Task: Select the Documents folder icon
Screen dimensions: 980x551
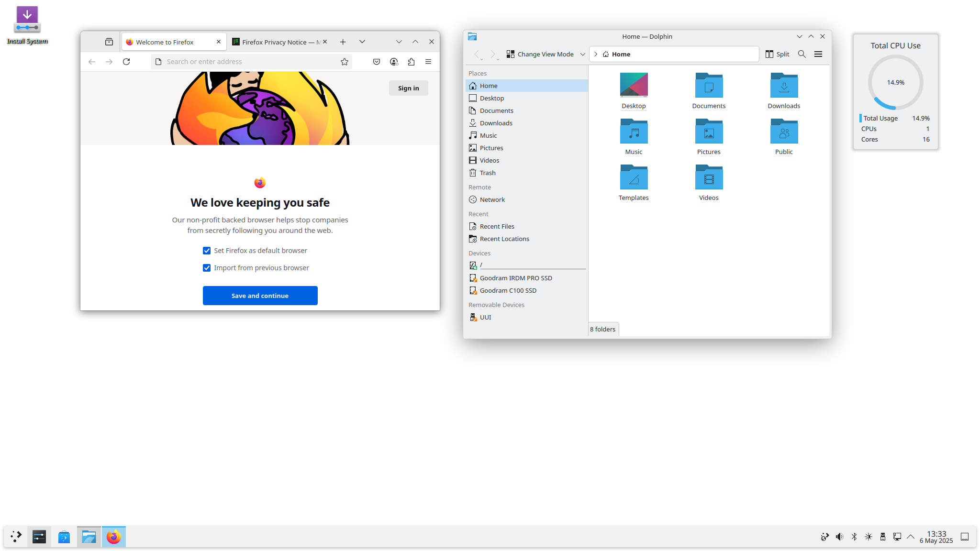Action: tap(709, 85)
